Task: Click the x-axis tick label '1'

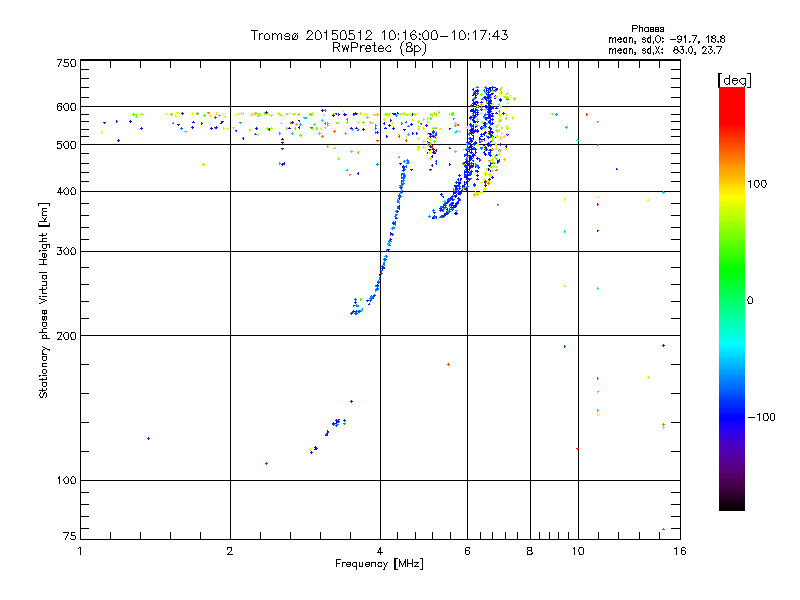Action: point(80,551)
